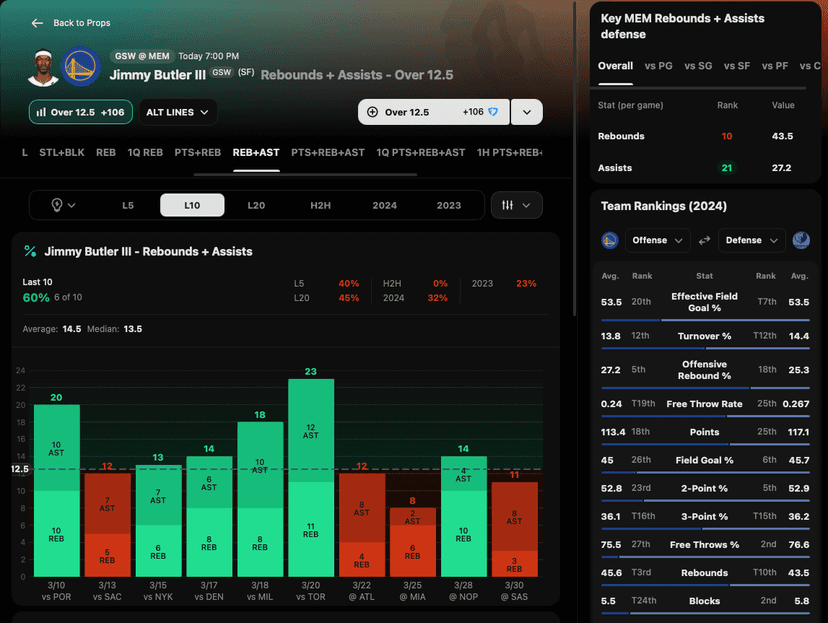The image size is (828, 623).
Task: Expand chevron beside filter sliders
Action: click(526, 205)
